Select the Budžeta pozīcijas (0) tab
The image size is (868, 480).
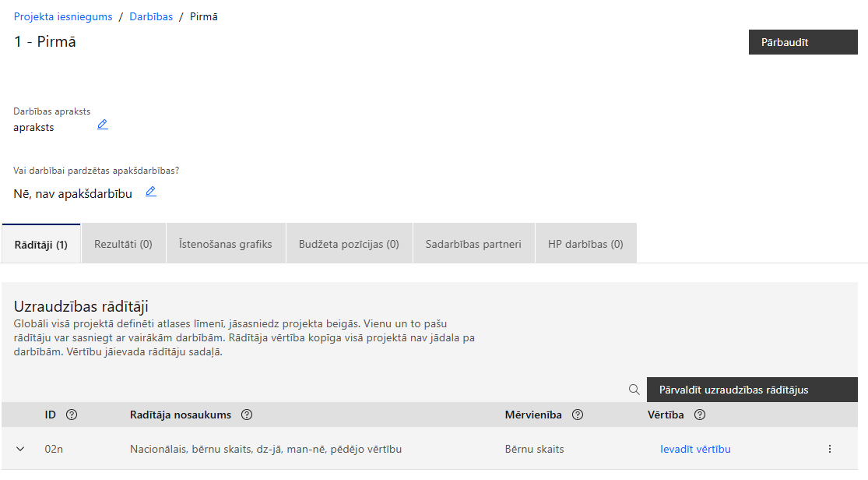tap(350, 244)
